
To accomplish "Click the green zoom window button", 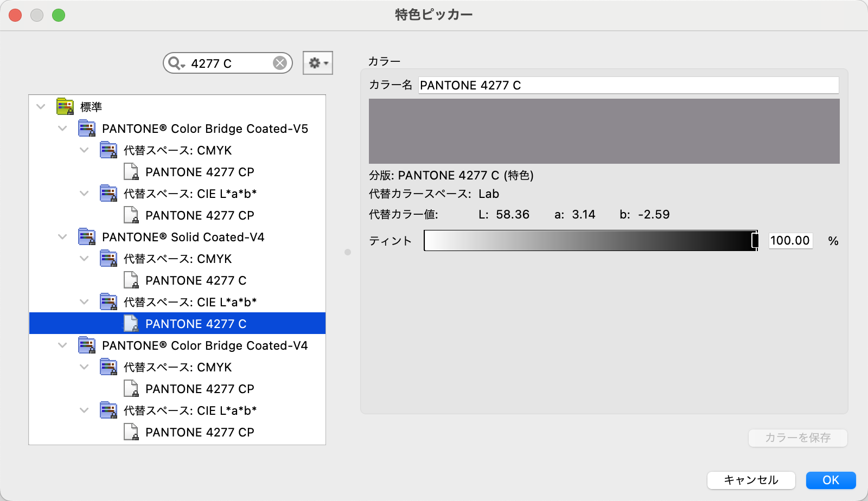I will pyautogui.click(x=59, y=15).
